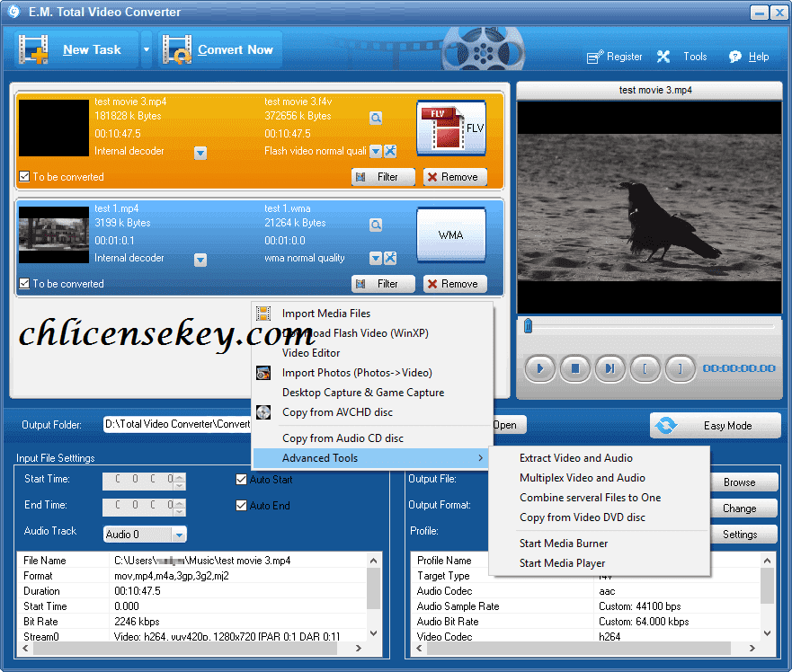Open Help from the toolbar
Screen dimensions: 792x672
point(749,57)
